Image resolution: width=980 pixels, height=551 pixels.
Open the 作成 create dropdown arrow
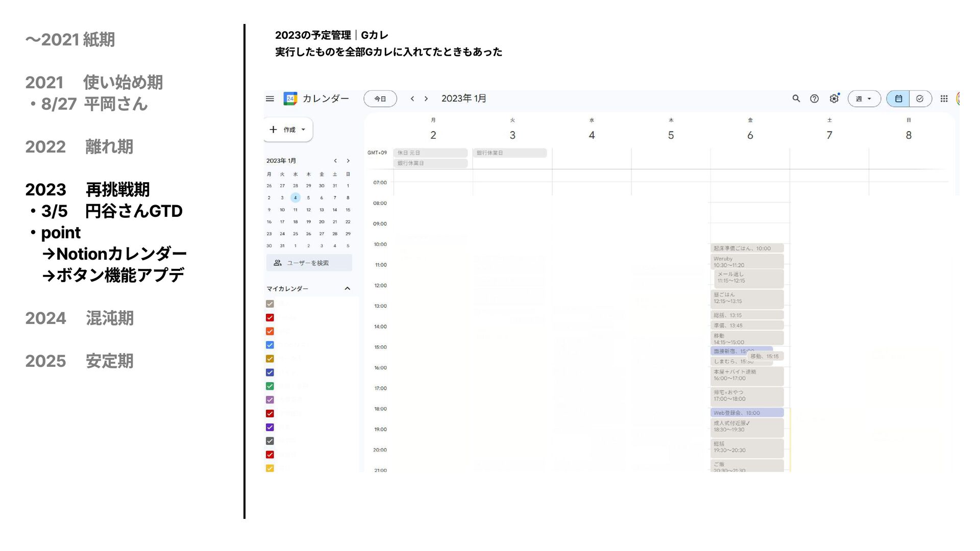pyautogui.click(x=303, y=130)
